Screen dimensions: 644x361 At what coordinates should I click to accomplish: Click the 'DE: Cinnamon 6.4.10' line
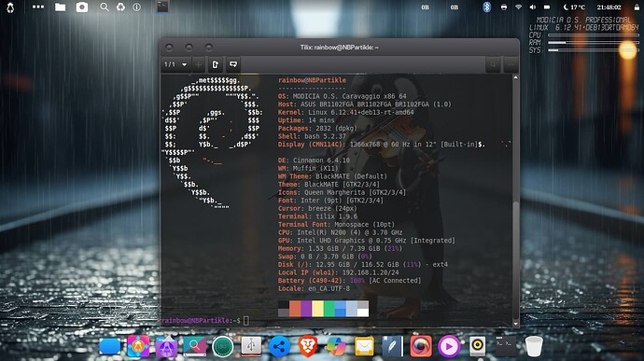click(x=314, y=160)
